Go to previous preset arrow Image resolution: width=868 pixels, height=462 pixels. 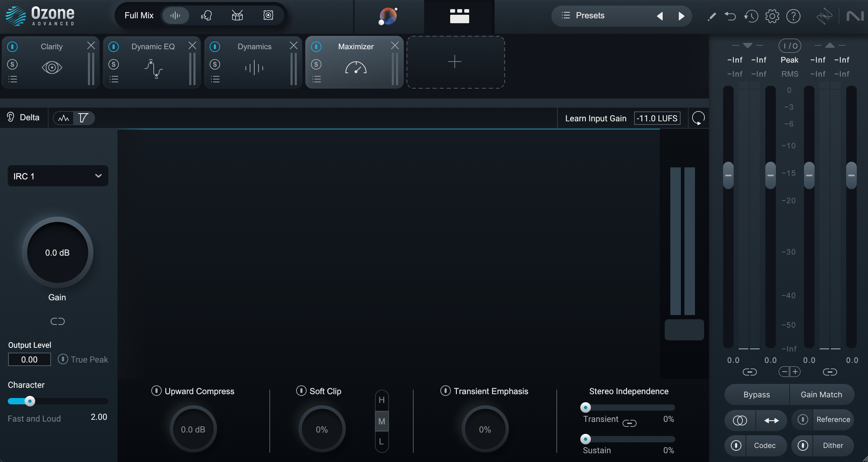[x=660, y=16]
